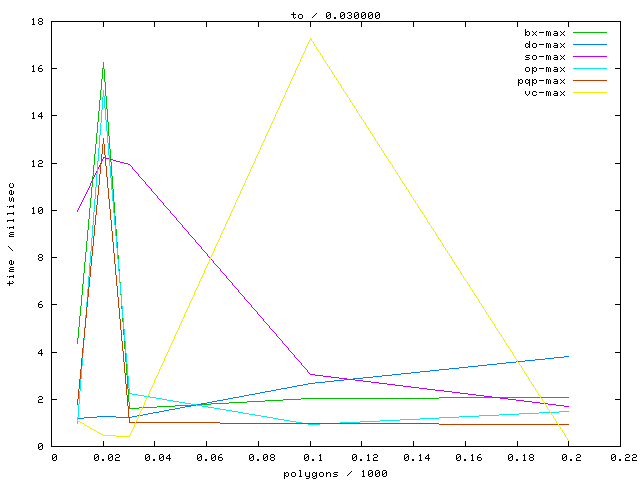This screenshot has height=480, width=640.
Task: Click the blue do-max line endpoint at x=0.2
Action: click(x=568, y=356)
